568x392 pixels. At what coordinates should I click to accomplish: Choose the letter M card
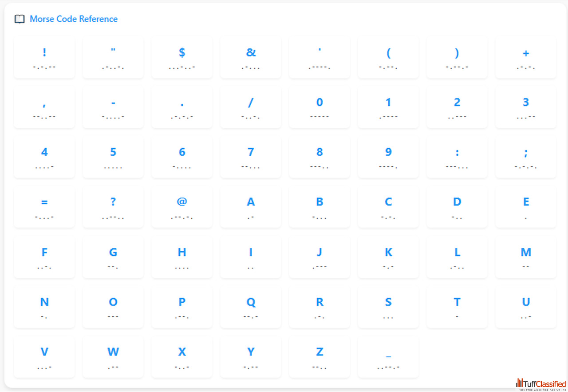pyautogui.click(x=526, y=257)
